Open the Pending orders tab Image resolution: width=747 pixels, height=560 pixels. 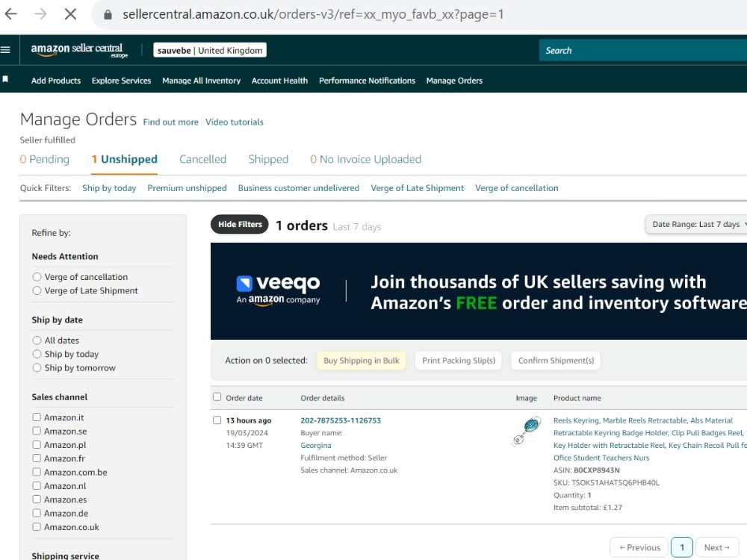[44, 159]
